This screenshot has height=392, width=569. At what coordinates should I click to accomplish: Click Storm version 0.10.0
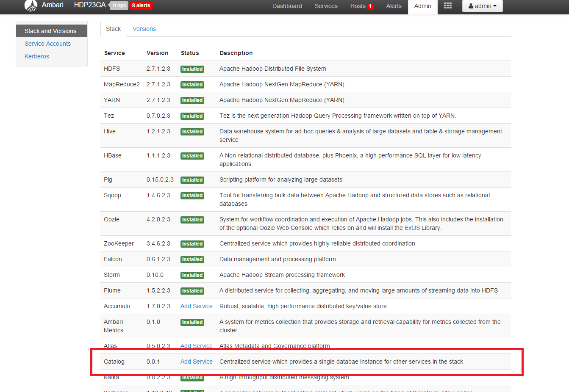(x=155, y=275)
